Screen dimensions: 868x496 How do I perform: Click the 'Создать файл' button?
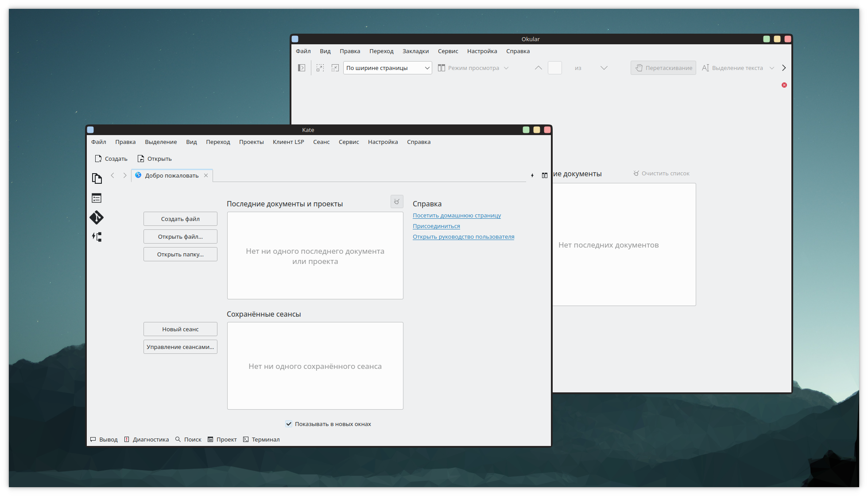pyautogui.click(x=180, y=219)
